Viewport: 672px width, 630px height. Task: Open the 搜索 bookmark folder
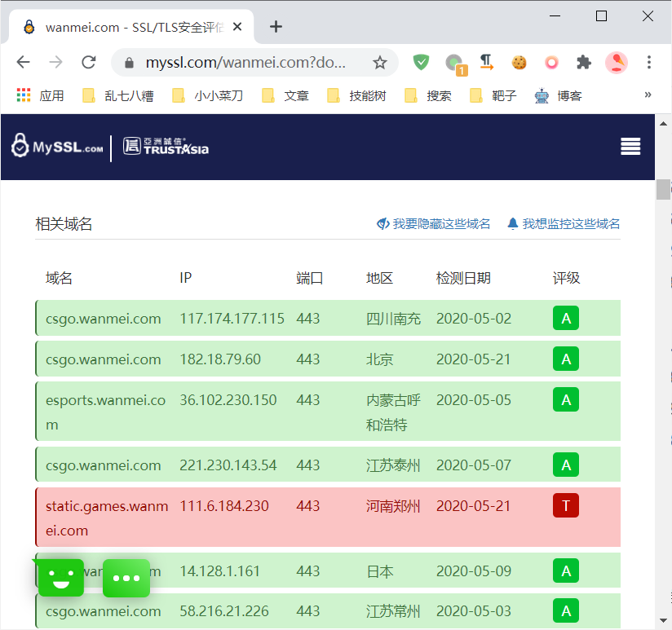coord(427,95)
